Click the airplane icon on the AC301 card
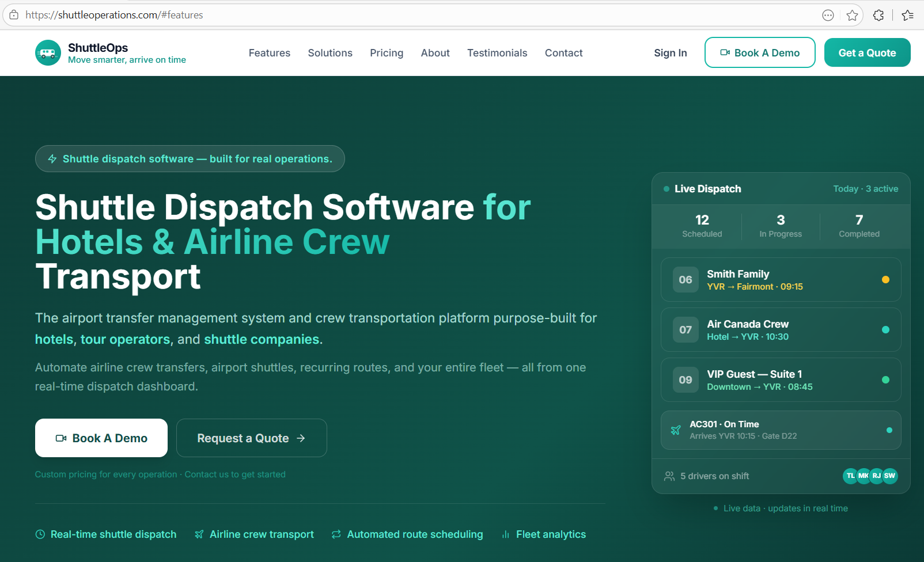 [676, 430]
